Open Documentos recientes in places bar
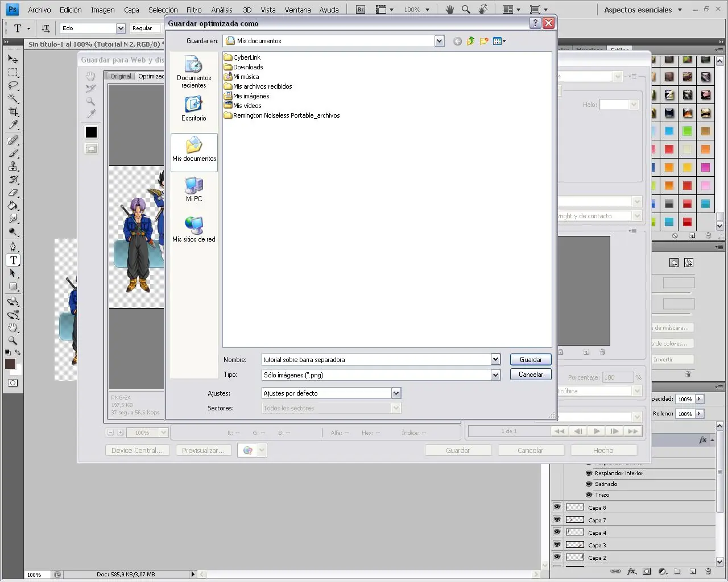Screen dimensions: 728x582 pyautogui.click(x=194, y=72)
